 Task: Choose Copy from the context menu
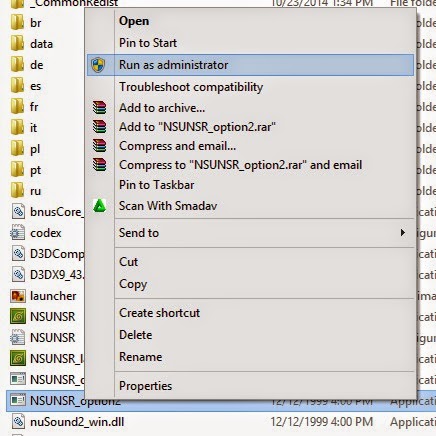(249, 284)
